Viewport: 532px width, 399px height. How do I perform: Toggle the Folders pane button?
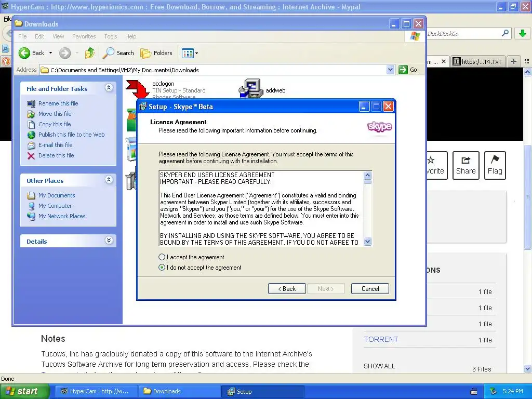pyautogui.click(x=156, y=53)
